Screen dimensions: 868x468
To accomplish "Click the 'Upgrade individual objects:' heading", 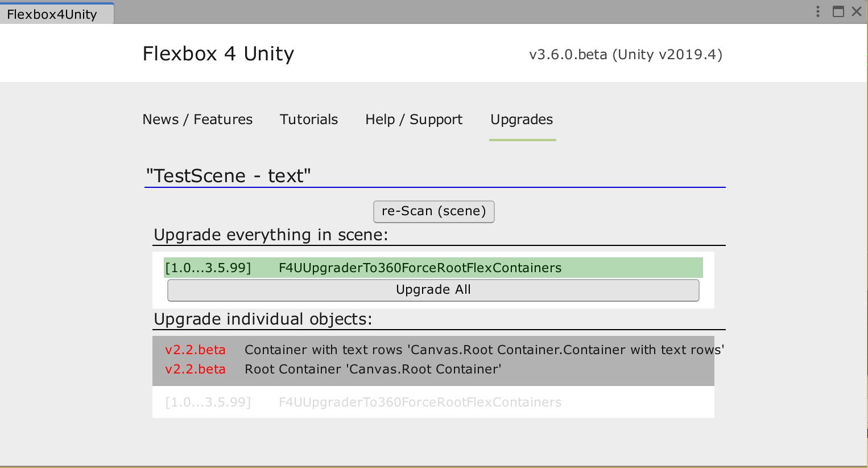I will click(x=263, y=319).
